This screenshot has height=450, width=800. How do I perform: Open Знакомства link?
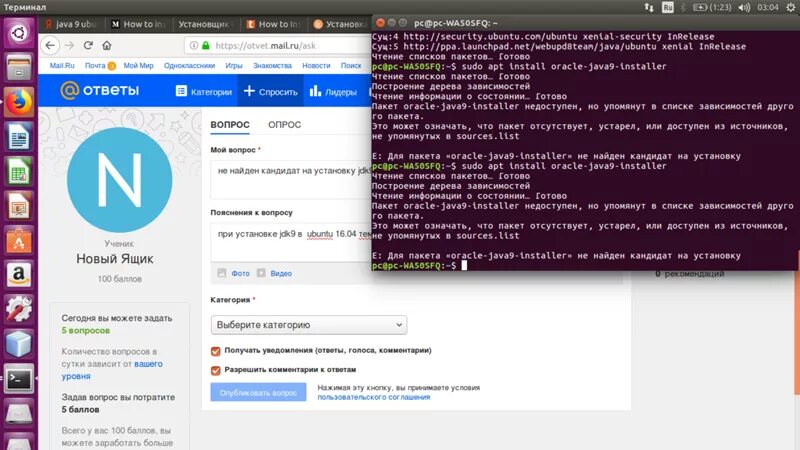point(272,66)
